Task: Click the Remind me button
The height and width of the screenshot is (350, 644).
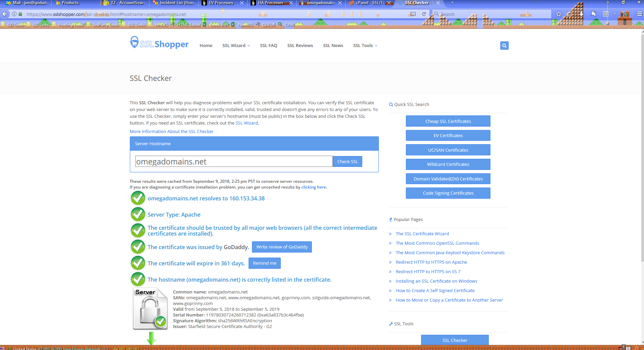Action: (x=264, y=263)
